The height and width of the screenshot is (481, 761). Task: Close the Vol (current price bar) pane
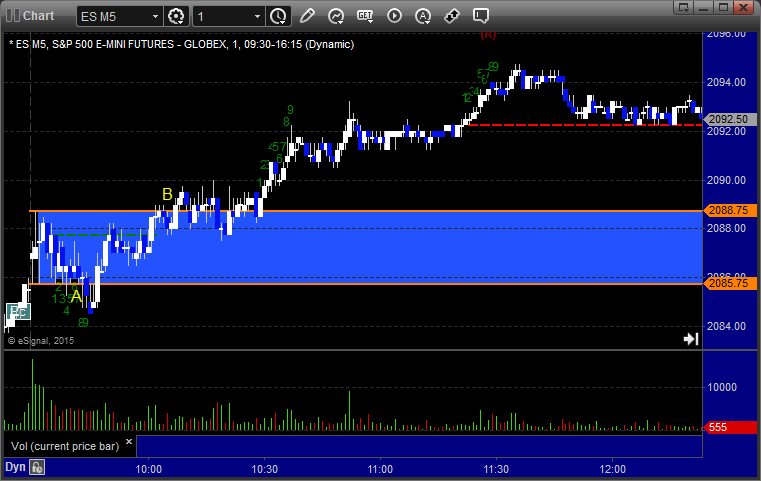[x=129, y=442]
